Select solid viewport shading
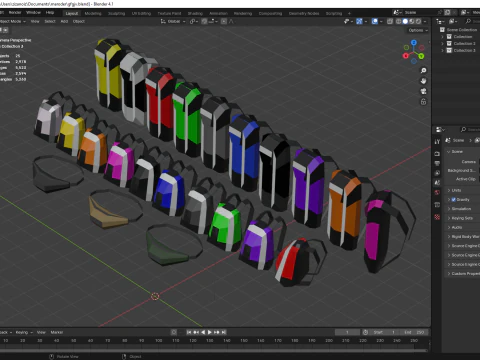The height and width of the screenshot is (360, 480). coord(405,21)
